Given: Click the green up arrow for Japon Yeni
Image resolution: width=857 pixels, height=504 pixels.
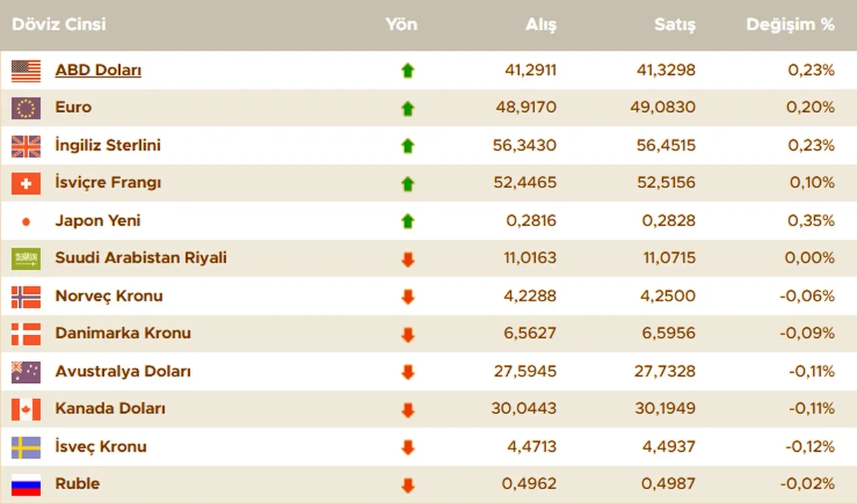Looking at the screenshot, I should (x=408, y=220).
